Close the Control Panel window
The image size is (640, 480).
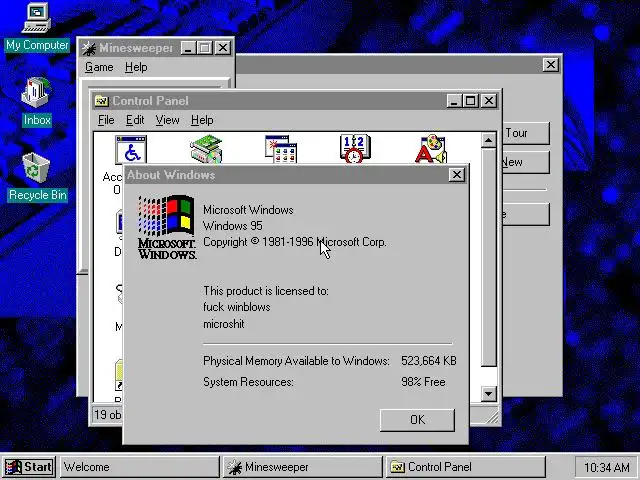click(x=489, y=101)
